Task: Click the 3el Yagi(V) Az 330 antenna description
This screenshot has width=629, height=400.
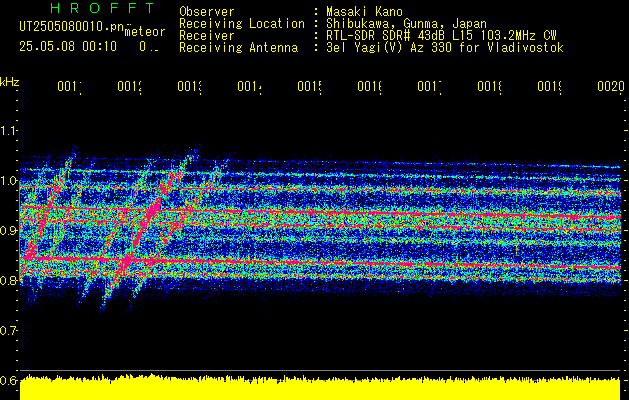Action: (445, 48)
